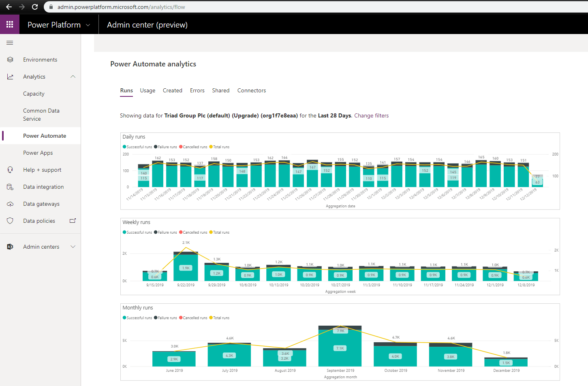Switch to the Shared tab
588x386 pixels.
(x=221, y=91)
